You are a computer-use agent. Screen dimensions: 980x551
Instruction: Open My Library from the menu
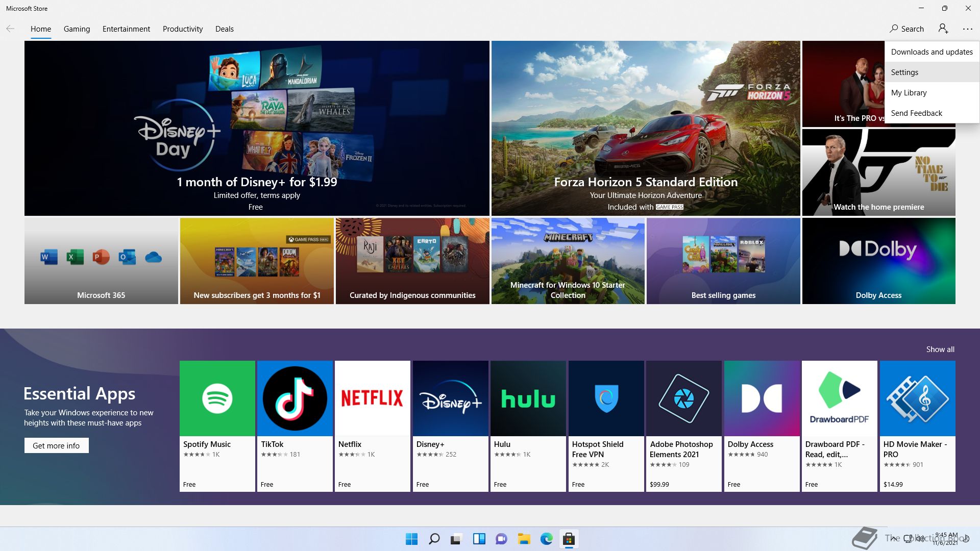tap(932, 92)
